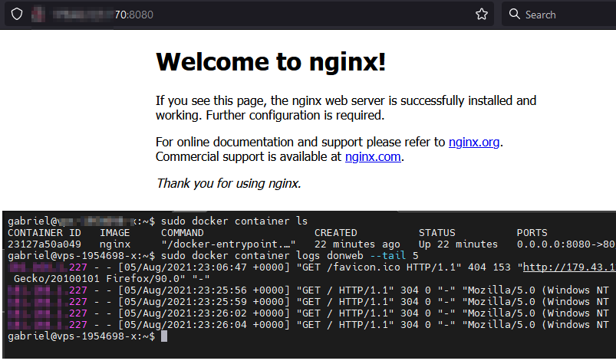Screen dimensions: 616x364
Task: Click the CONTAINER ID column header
Action: pyautogui.click(x=44, y=233)
